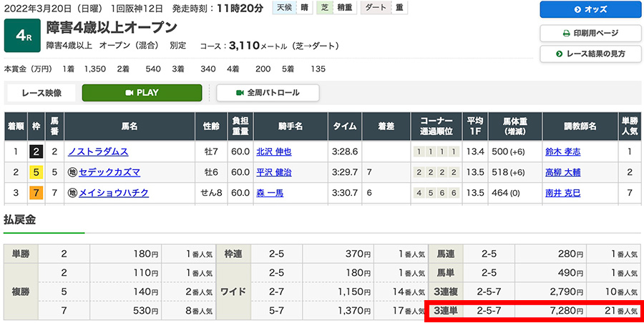Click the 4R race number badge

[x=21, y=36]
